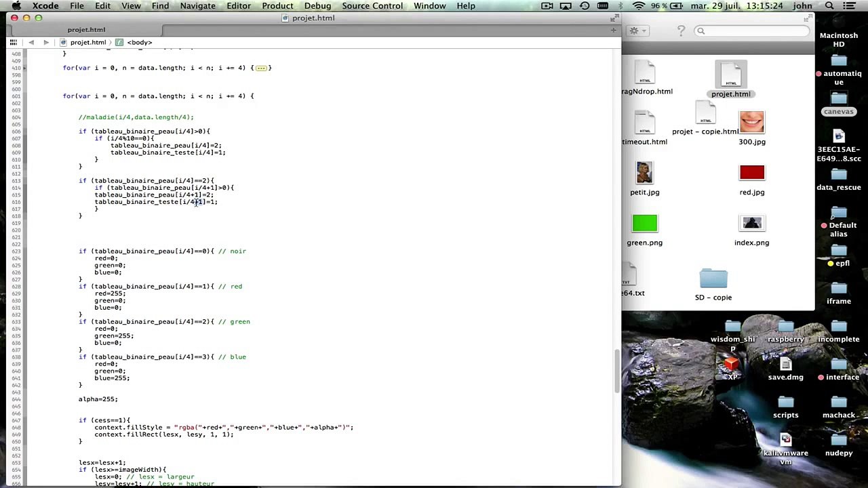
Task: Select the 3EEC15AE .scc desktop file
Action: [x=839, y=146]
